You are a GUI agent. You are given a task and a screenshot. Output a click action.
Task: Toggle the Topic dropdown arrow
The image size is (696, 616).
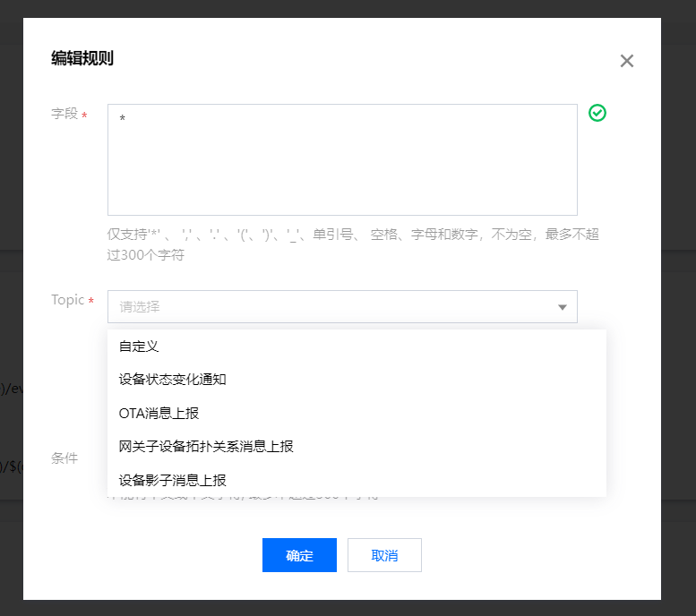(x=563, y=307)
